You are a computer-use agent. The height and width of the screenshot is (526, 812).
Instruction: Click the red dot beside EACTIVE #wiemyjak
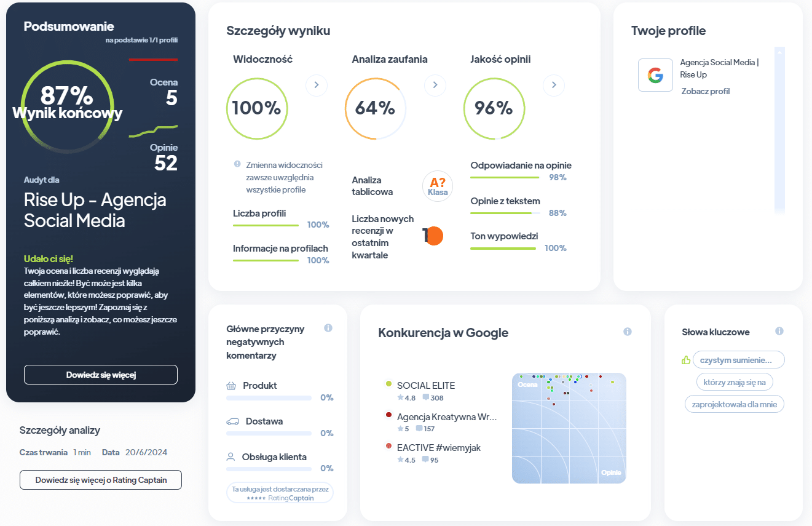[x=388, y=446]
